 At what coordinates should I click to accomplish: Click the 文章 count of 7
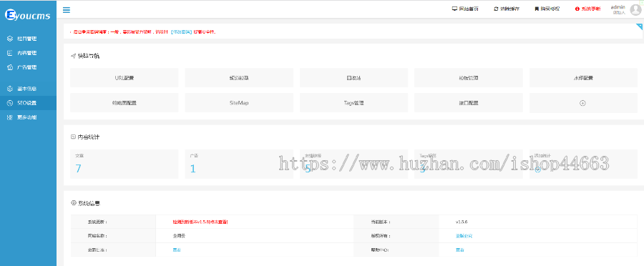79,168
